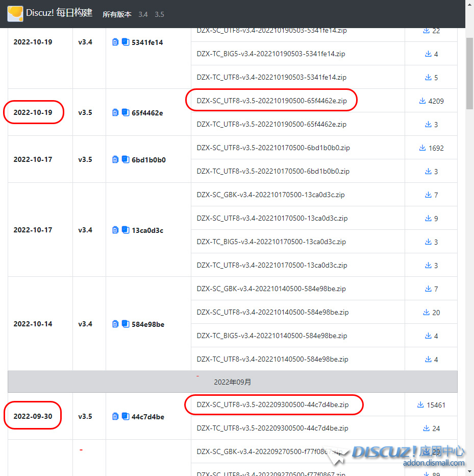
Task: Download DZX-SC_UTF8-v3.5-20221019 0500-65f4462e.zip
Action: point(272,101)
